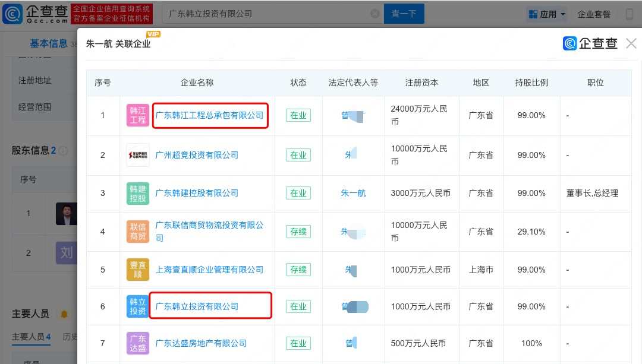Click the Qcc logo in the header

(x=36, y=14)
